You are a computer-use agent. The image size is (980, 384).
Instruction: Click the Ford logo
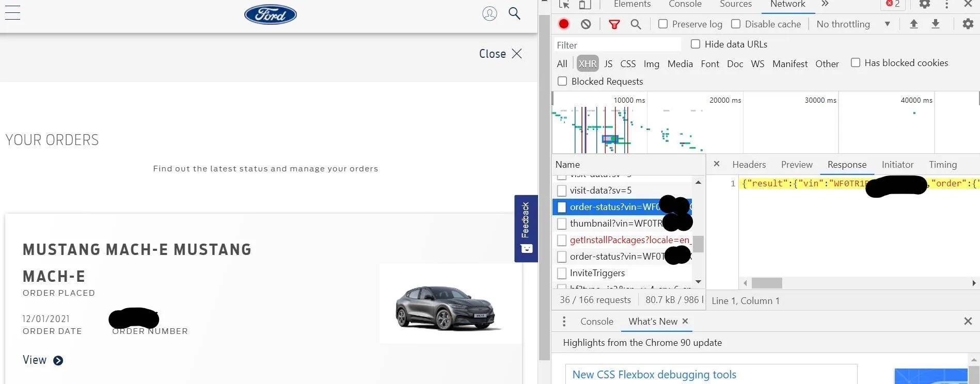point(270,15)
